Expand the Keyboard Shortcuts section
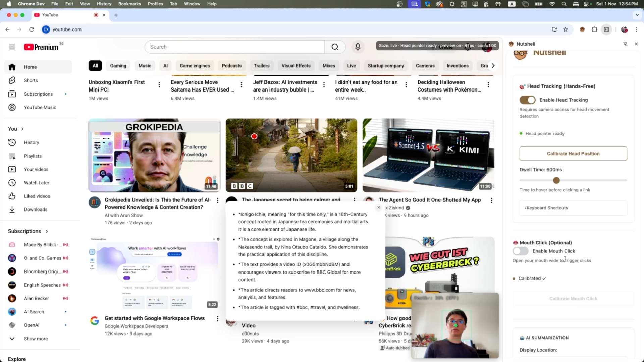This screenshot has width=644, height=362. coord(546,208)
